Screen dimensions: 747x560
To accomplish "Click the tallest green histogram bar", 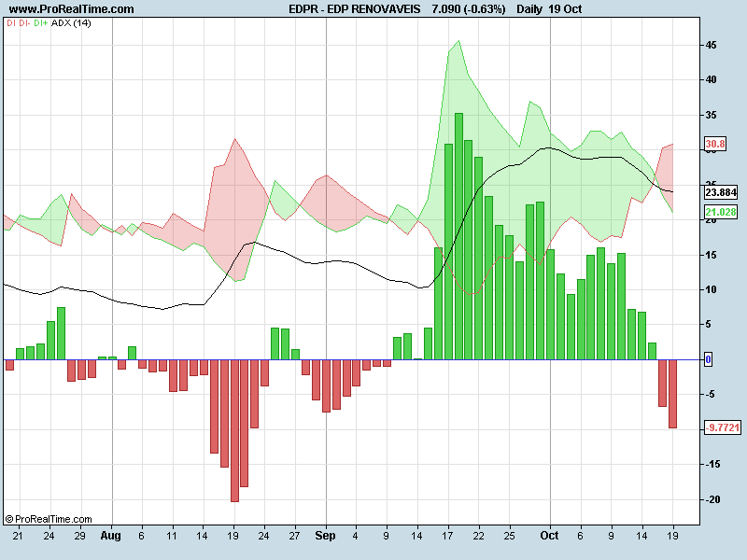I will tap(458, 236).
